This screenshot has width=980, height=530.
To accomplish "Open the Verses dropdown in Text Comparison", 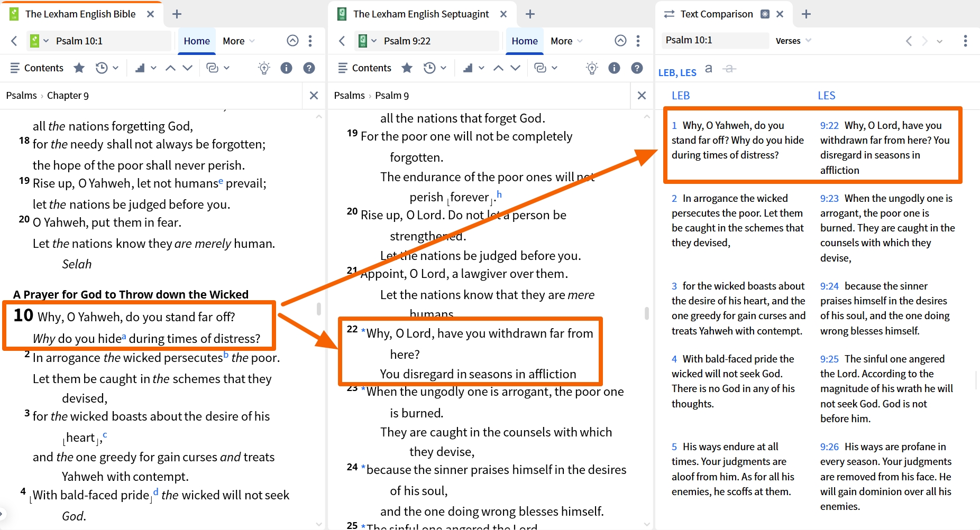I will (x=793, y=41).
